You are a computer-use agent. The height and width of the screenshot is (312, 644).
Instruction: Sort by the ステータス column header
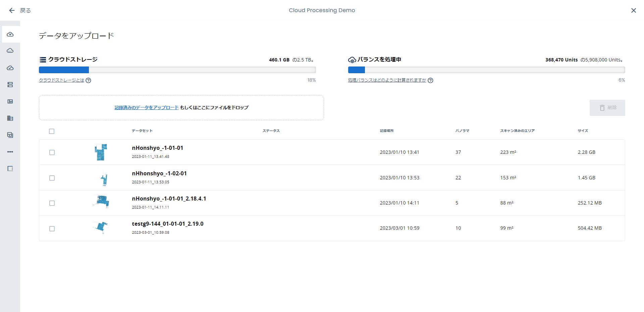271,131
